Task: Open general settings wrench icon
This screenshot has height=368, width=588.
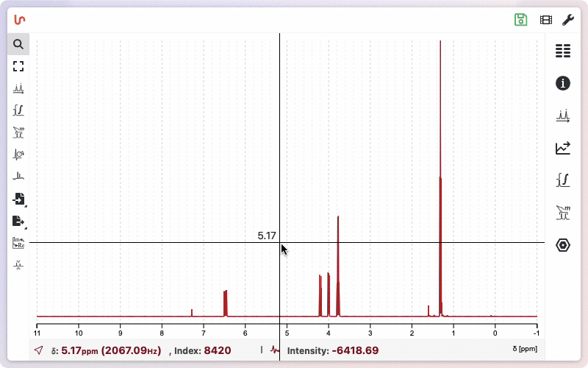Action: point(568,20)
